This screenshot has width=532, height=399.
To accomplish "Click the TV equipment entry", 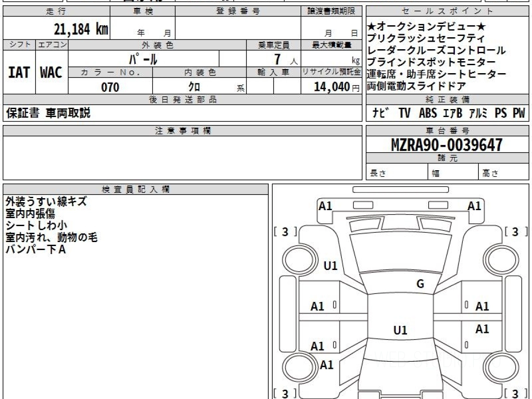I will [x=404, y=113].
